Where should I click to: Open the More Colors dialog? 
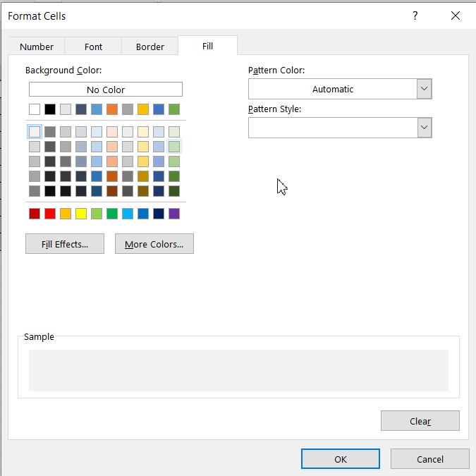click(154, 244)
